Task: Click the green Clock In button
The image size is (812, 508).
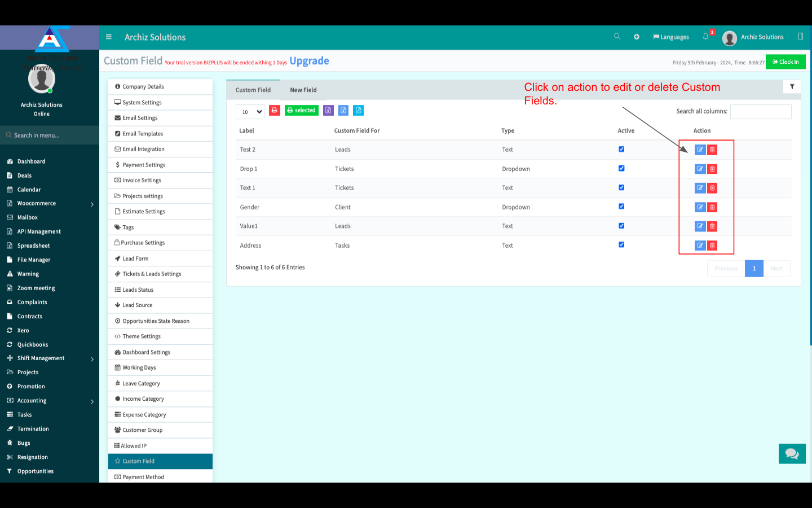Action: pyautogui.click(x=785, y=62)
